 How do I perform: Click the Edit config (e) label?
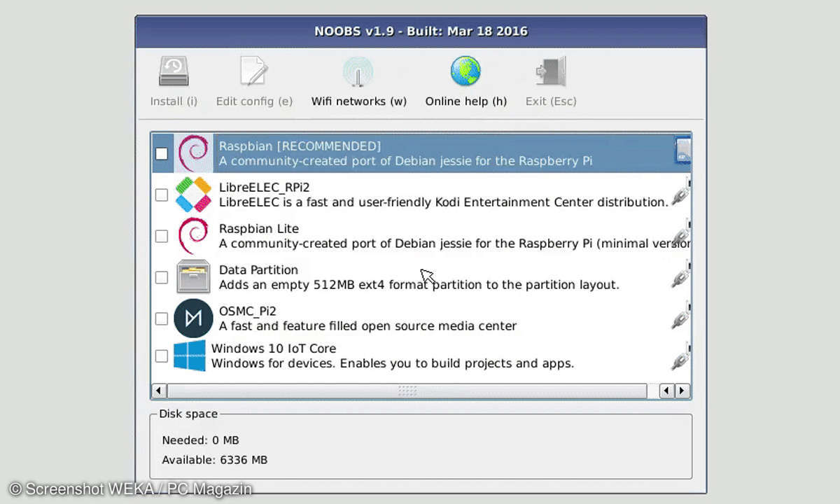254,101
